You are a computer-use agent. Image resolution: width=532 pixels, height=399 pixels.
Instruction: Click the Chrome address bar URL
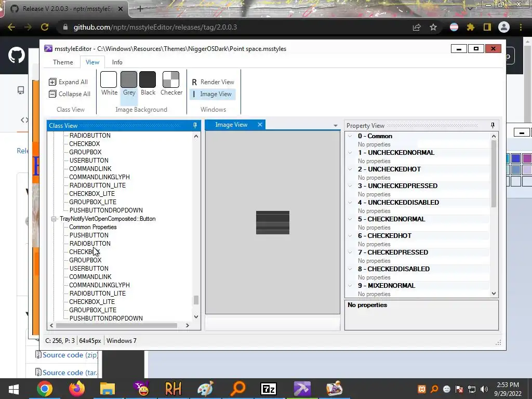point(155,27)
